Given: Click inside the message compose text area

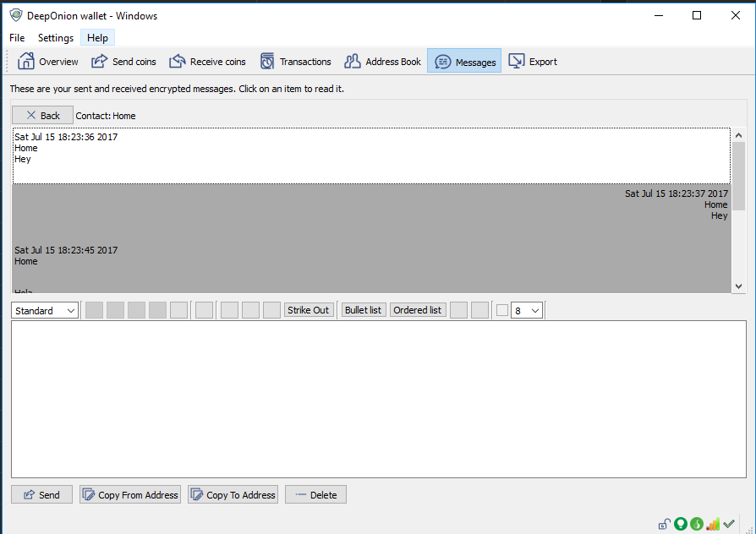Looking at the screenshot, I should click(x=379, y=399).
